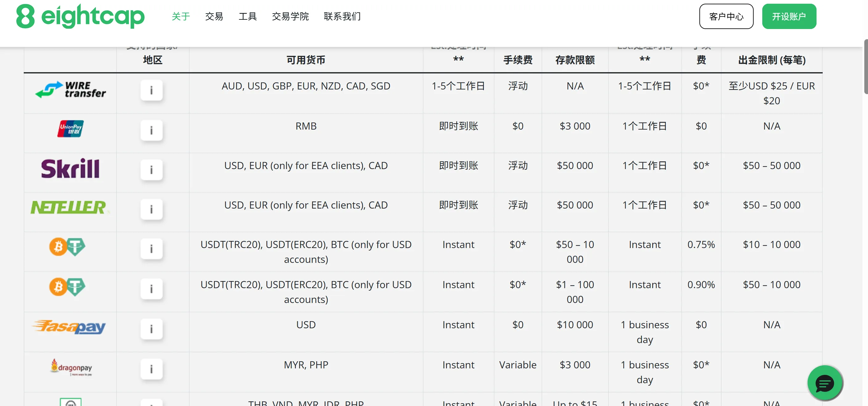Show info for crypto row with 0.90% fee

coord(151,289)
